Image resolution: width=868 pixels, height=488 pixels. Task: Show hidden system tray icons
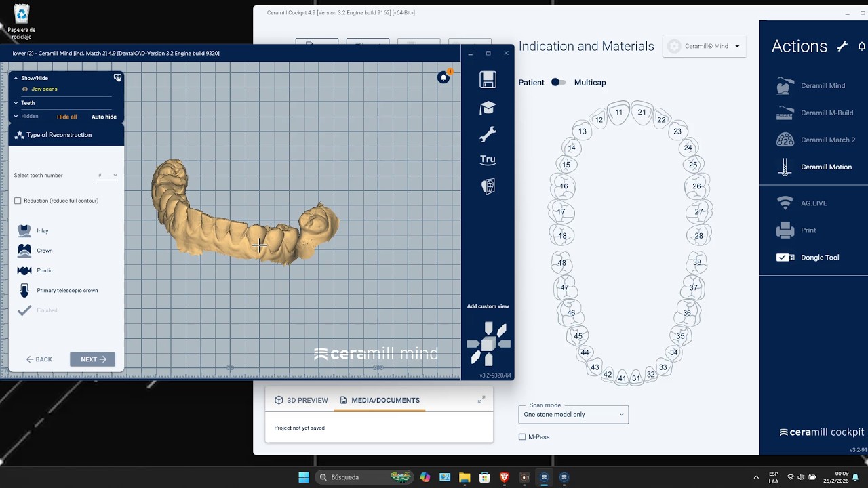point(756,477)
